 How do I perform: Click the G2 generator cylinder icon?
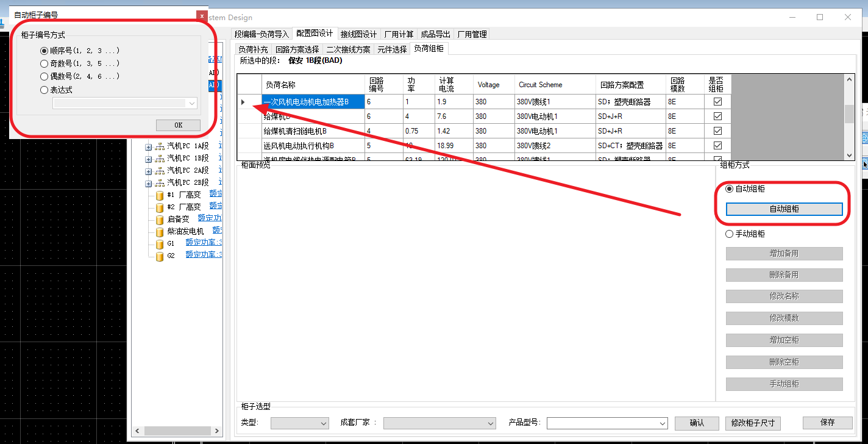pyautogui.click(x=160, y=256)
